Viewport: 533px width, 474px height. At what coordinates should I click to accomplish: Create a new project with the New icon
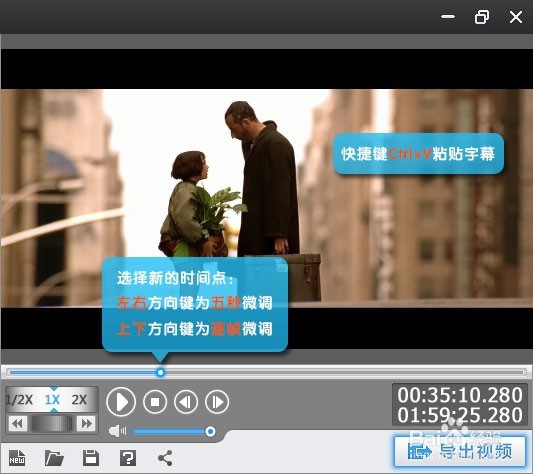(17, 458)
